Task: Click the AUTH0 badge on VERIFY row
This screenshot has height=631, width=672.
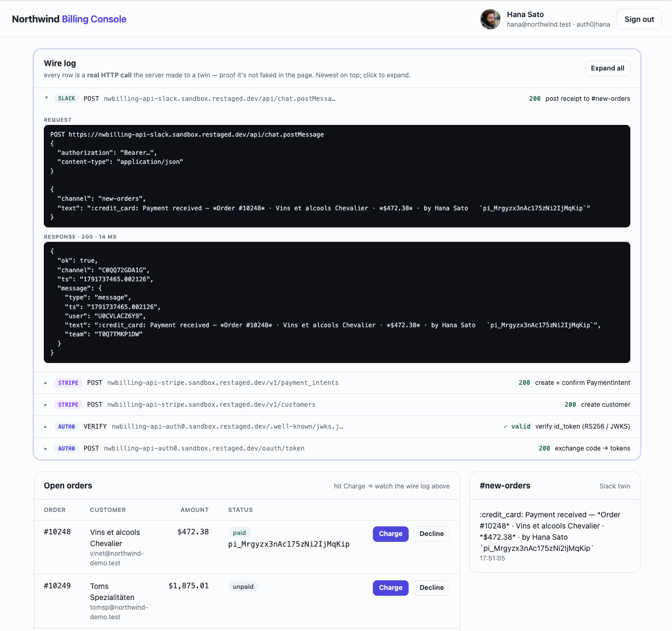Action: point(67,427)
